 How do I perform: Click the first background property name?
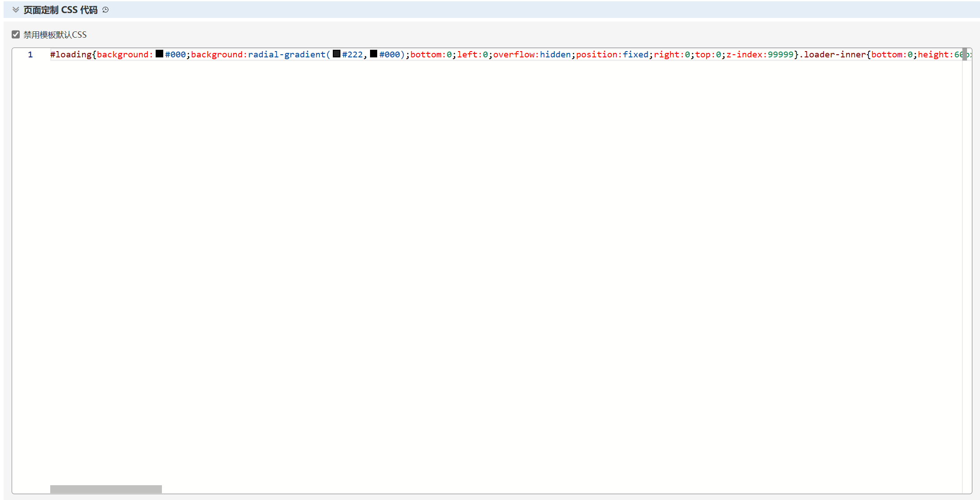122,55
